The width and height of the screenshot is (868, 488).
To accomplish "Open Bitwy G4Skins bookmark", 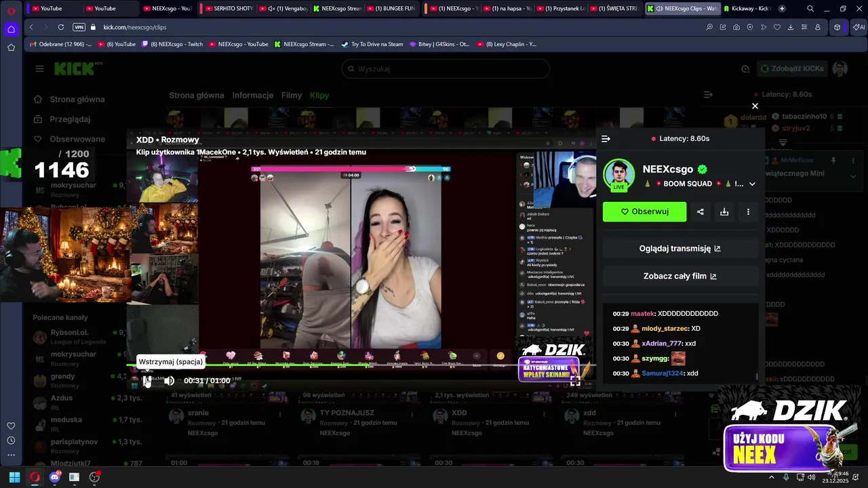I will tap(439, 44).
